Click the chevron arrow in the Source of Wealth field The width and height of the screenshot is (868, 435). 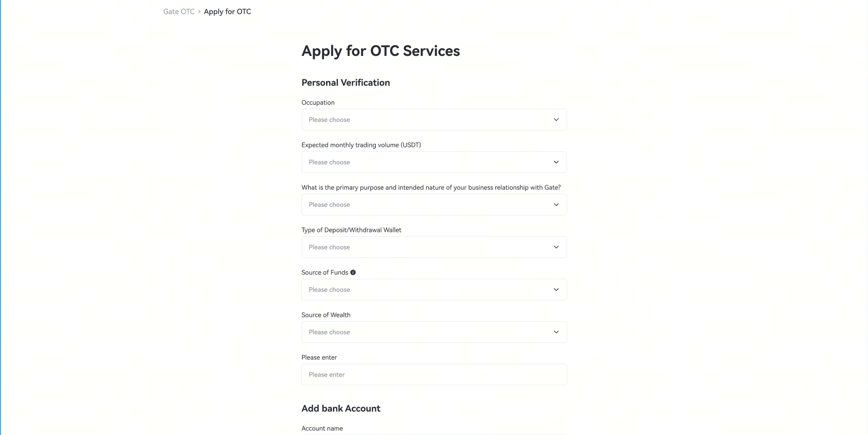[556, 332]
